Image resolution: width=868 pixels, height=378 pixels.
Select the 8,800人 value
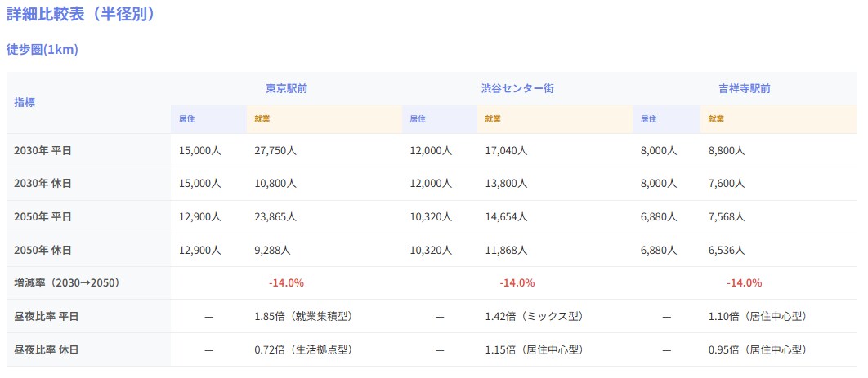727,150
